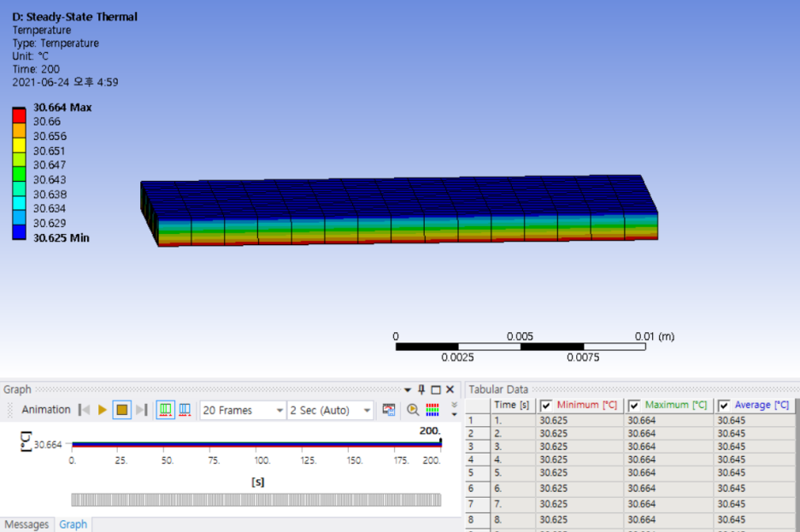800x532 pixels.
Task: Click the dark blue legend color band
Action: [20, 232]
